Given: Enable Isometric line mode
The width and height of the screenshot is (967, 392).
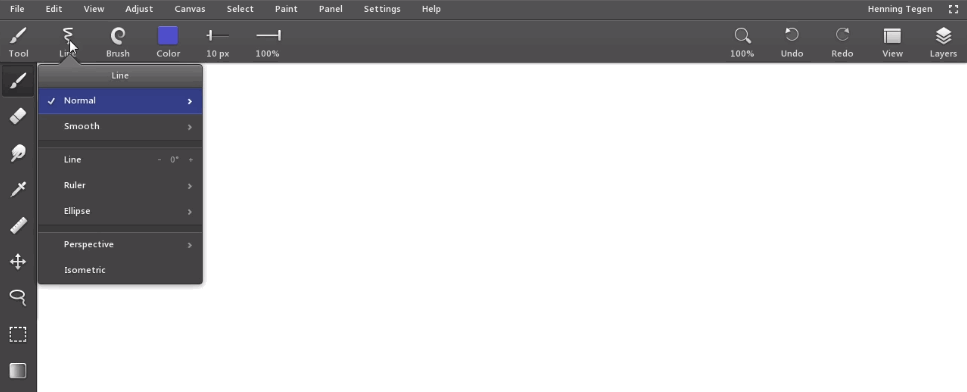Looking at the screenshot, I should [x=120, y=270].
